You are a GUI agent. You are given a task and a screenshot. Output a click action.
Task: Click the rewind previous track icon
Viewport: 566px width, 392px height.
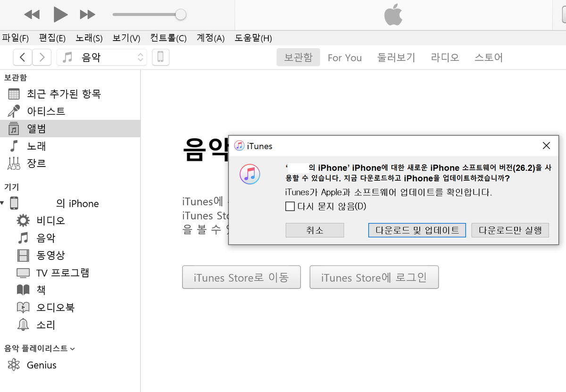coord(32,15)
